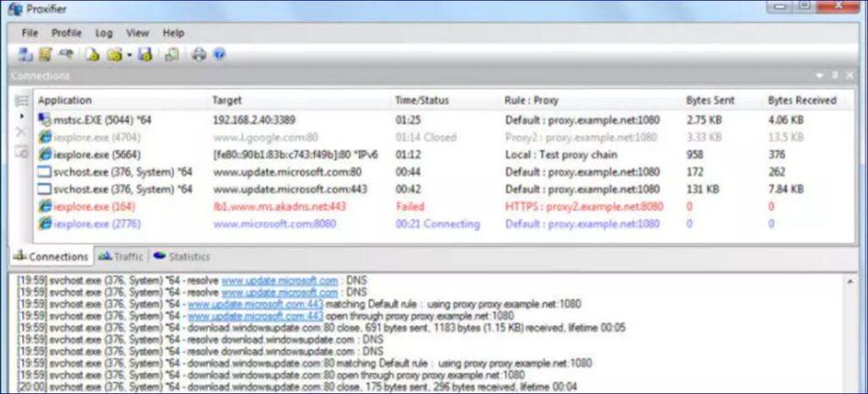The image size is (868, 394).
Task: Click '131 KB' bytes sent cell
Action: [703, 189]
